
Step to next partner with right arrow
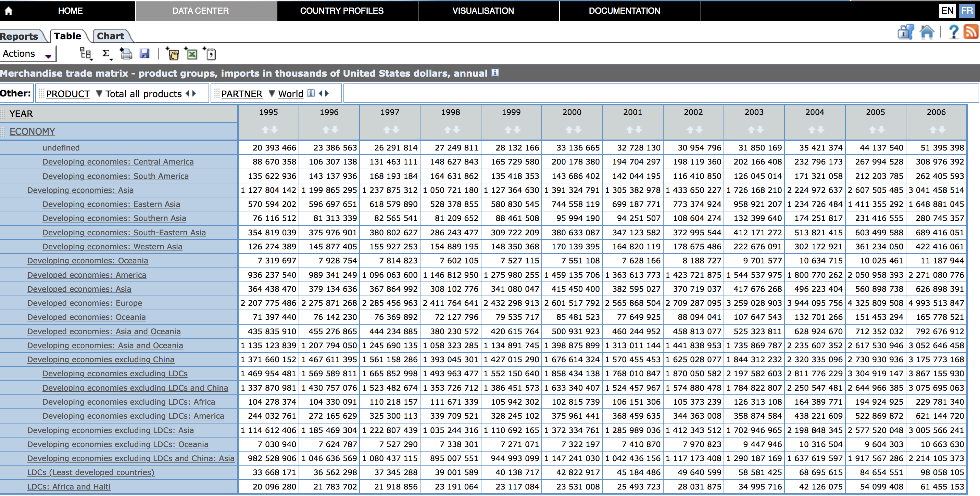327,93
